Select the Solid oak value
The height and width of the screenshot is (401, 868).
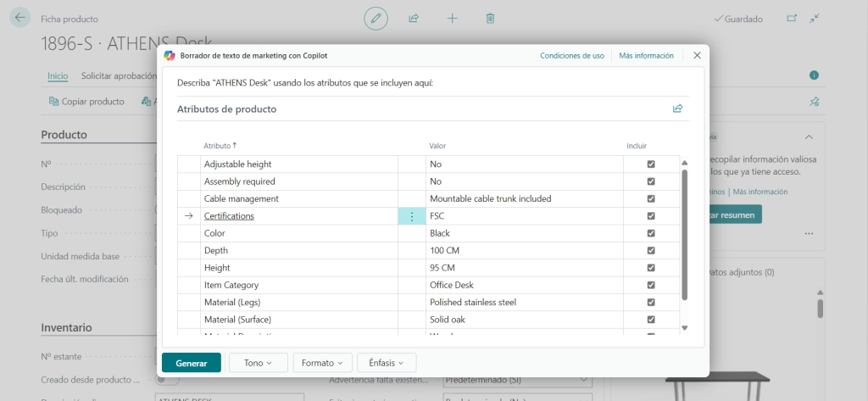(524, 320)
